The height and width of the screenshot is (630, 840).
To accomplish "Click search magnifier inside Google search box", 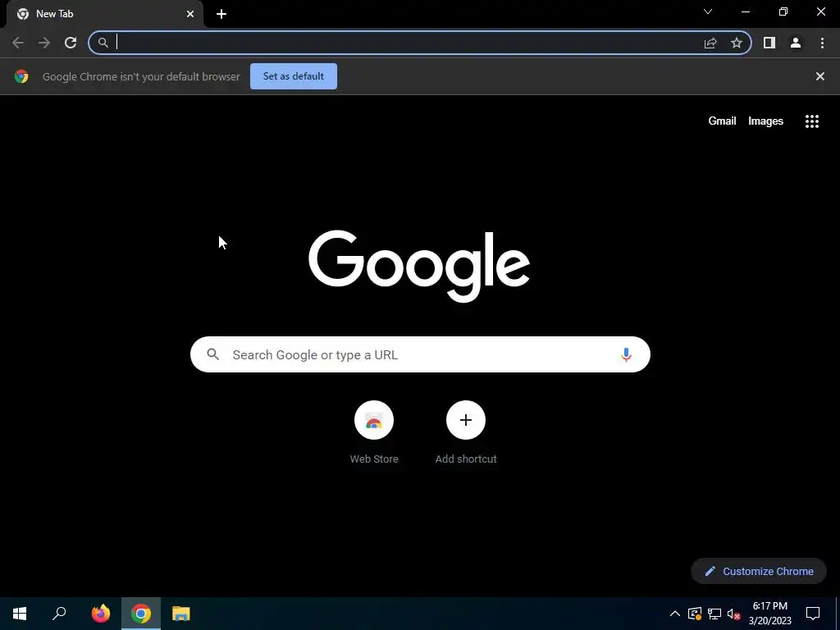I will pos(213,354).
